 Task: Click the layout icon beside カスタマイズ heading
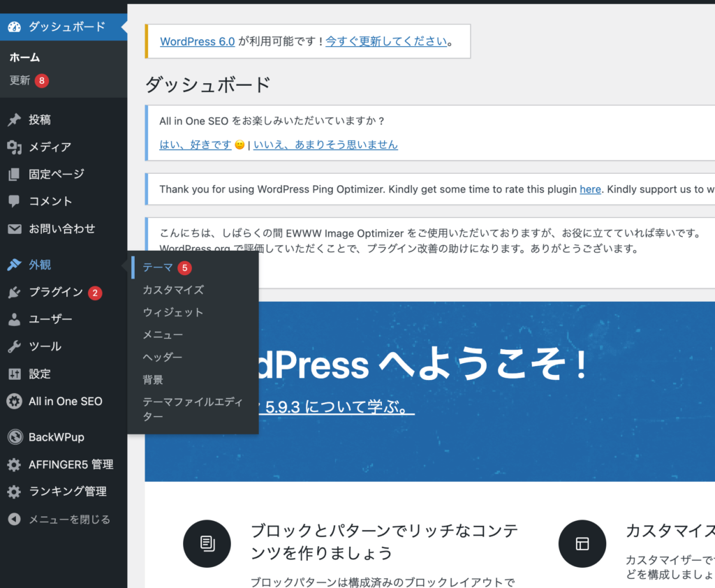582,543
